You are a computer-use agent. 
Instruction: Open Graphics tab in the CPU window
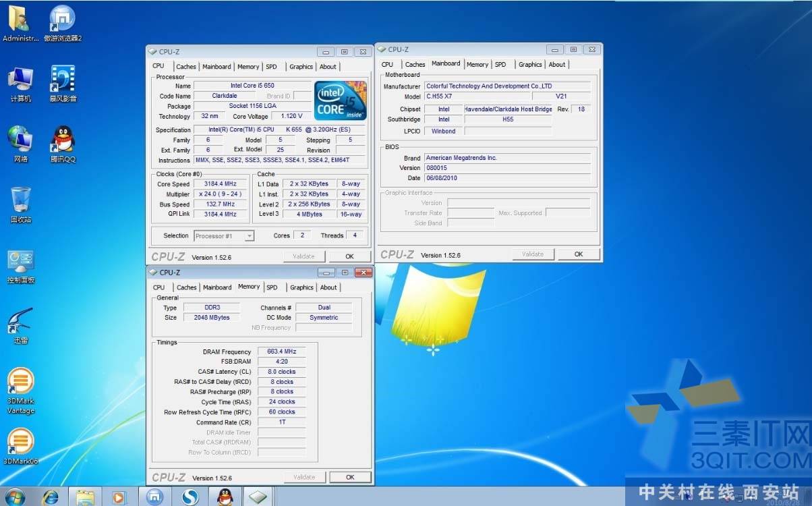(x=301, y=67)
